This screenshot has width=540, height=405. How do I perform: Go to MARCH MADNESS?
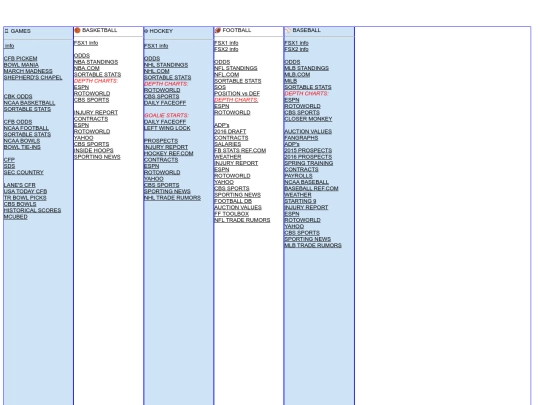[28, 71]
